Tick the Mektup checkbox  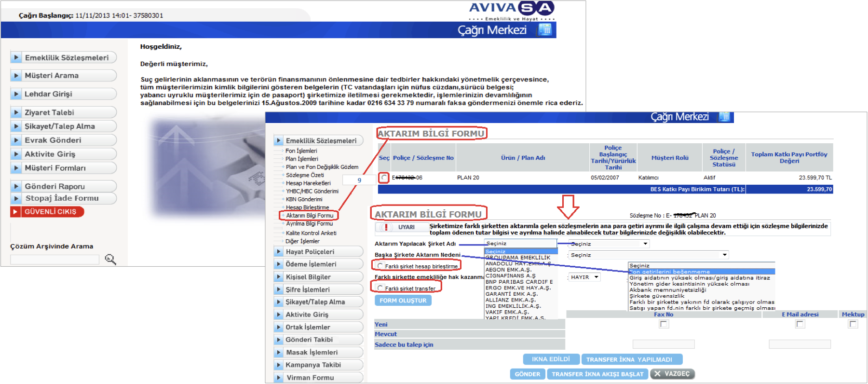(853, 324)
